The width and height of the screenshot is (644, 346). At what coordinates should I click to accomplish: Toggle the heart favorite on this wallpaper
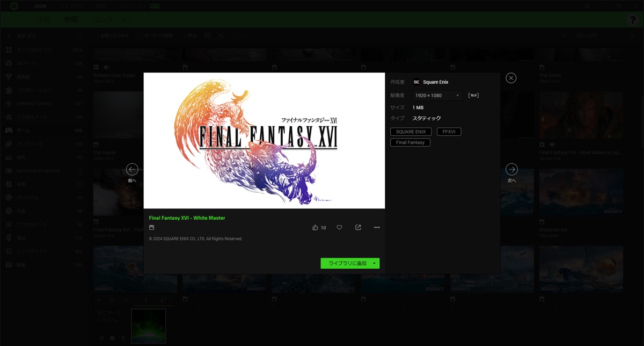coord(339,228)
